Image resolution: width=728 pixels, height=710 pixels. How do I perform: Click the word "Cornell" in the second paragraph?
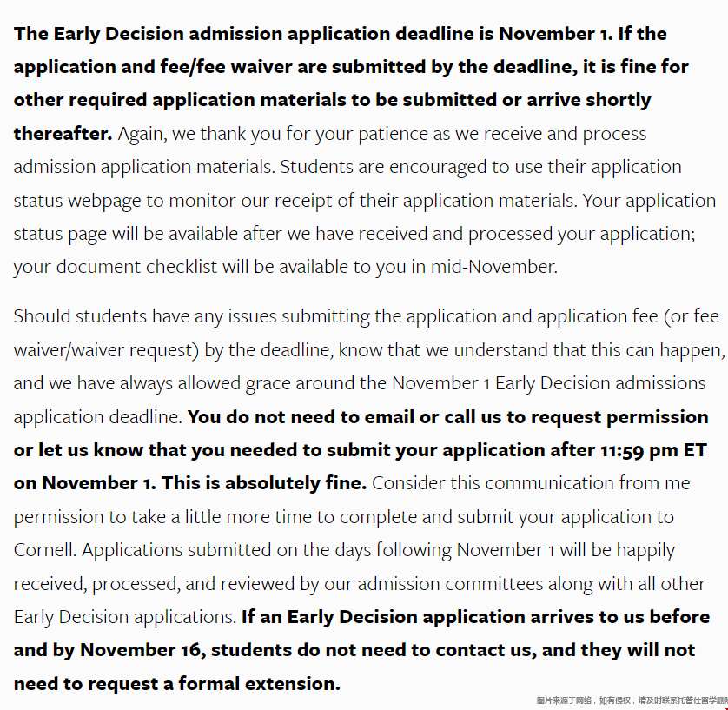pos(43,550)
